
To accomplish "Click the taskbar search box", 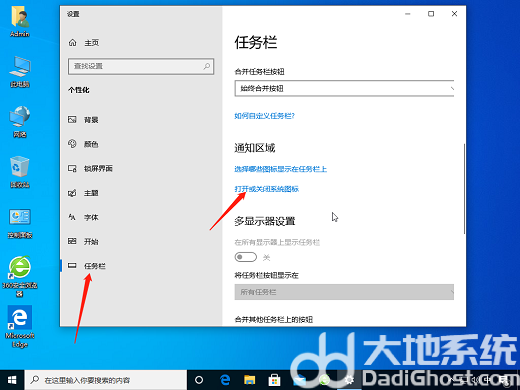I will tap(106, 380).
